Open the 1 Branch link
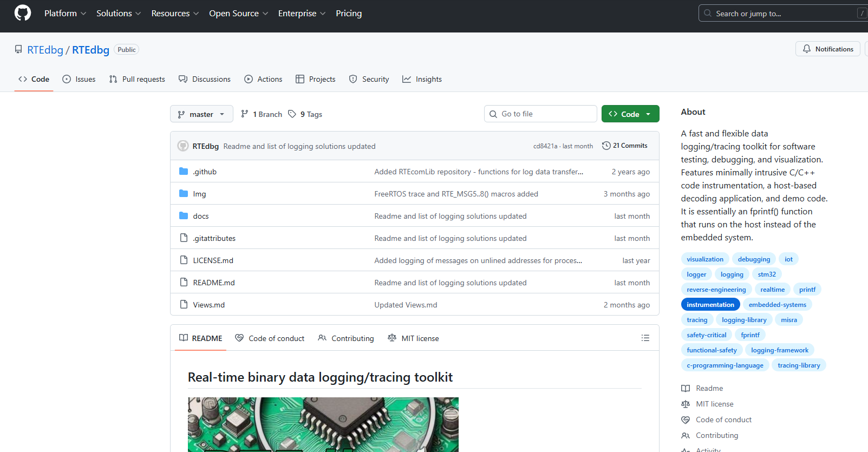868x452 pixels. pyautogui.click(x=262, y=114)
